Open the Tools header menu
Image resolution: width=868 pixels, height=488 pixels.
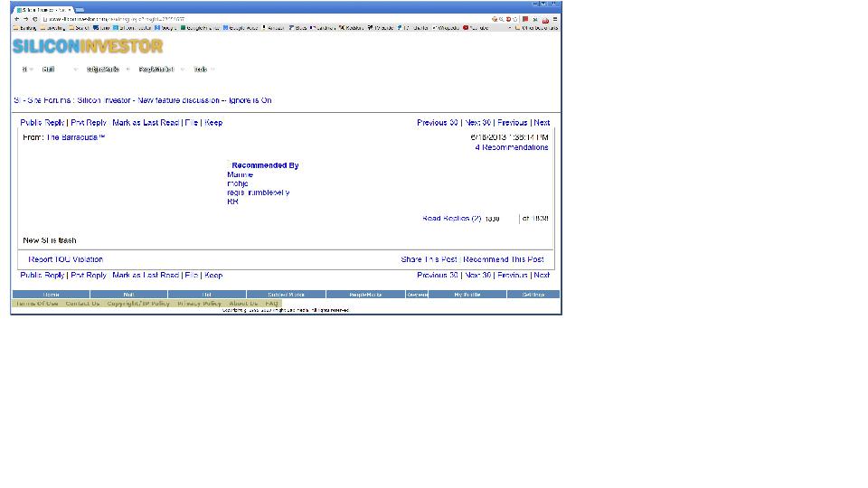click(201, 70)
